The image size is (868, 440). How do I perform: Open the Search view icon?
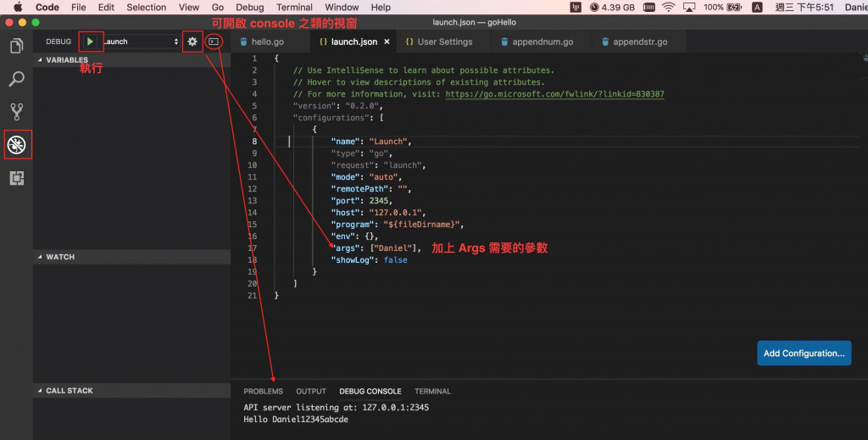point(17,79)
